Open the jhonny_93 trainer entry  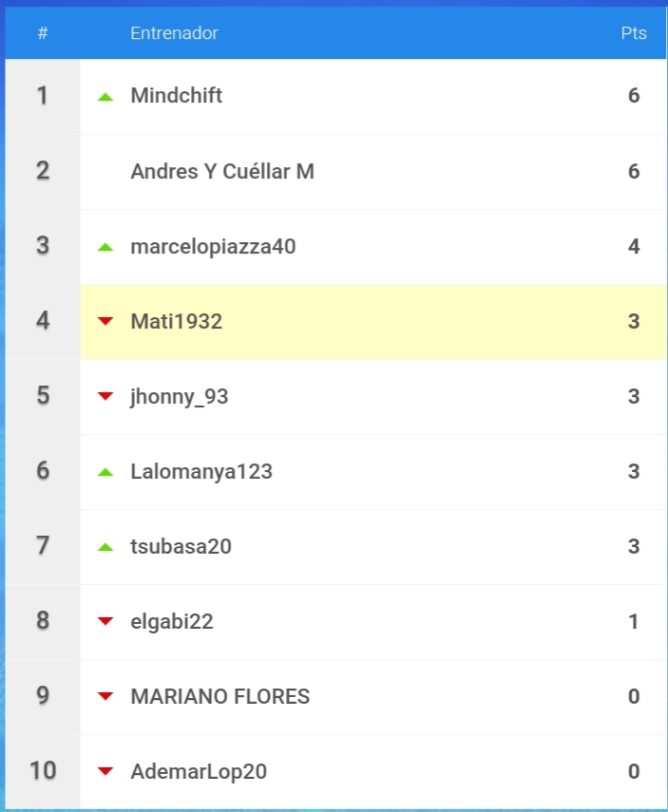[x=180, y=397]
